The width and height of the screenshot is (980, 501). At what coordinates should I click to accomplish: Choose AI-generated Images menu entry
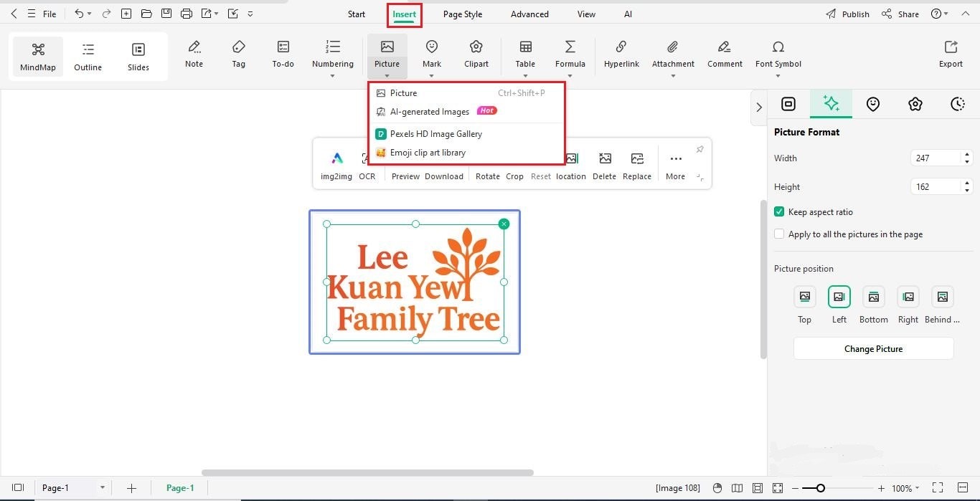tap(466, 112)
